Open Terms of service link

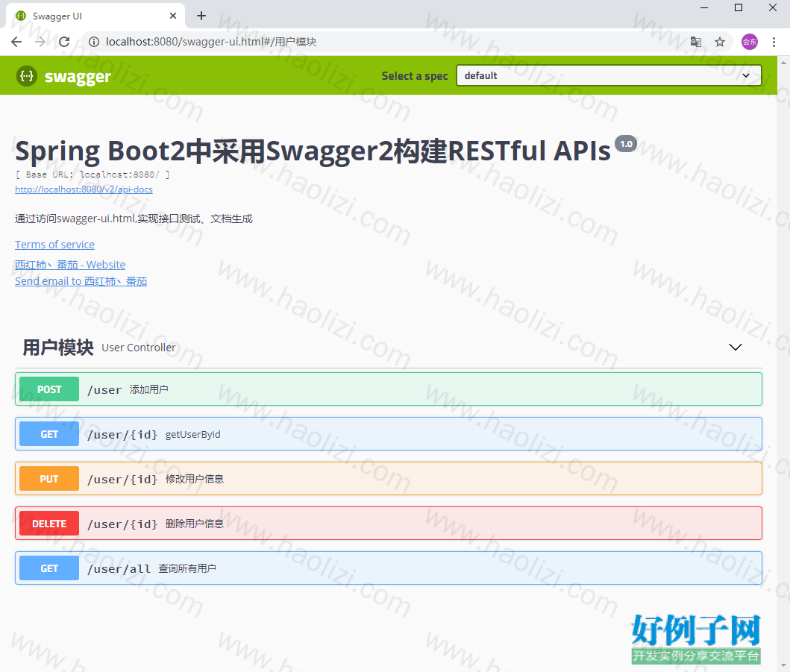pos(55,245)
